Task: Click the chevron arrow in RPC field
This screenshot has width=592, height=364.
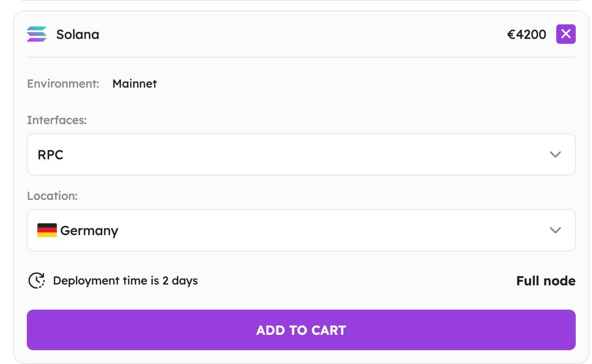Action: (555, 155)
